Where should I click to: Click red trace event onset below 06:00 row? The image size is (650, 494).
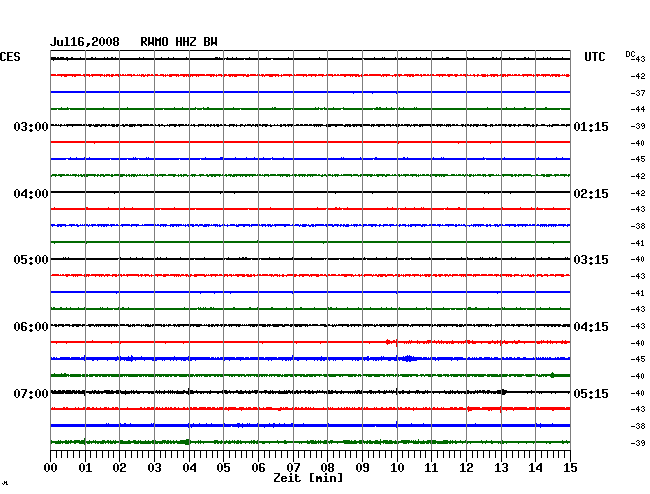pyautogui.click(x=388, y=342)
